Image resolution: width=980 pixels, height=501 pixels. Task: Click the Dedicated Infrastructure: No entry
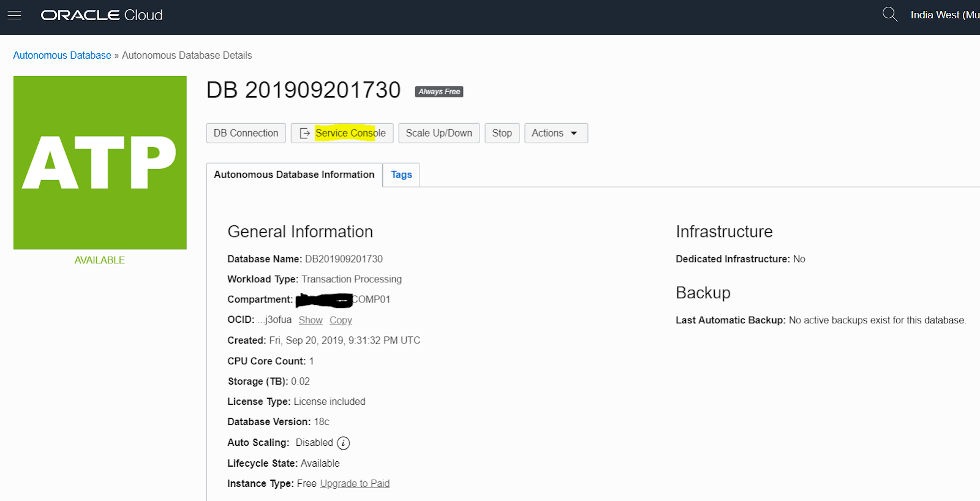(x=741, y=259)
